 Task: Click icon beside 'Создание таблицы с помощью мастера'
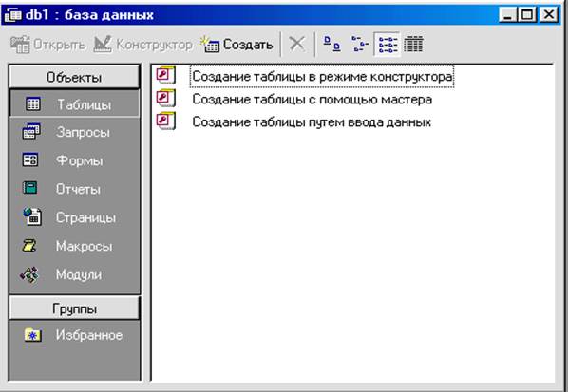[166, 98]
